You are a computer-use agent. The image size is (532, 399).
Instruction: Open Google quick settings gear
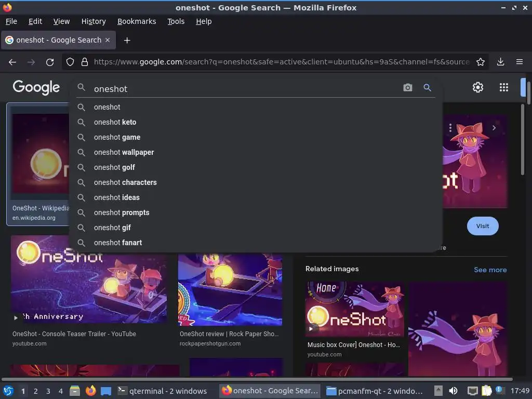[478, 87]
